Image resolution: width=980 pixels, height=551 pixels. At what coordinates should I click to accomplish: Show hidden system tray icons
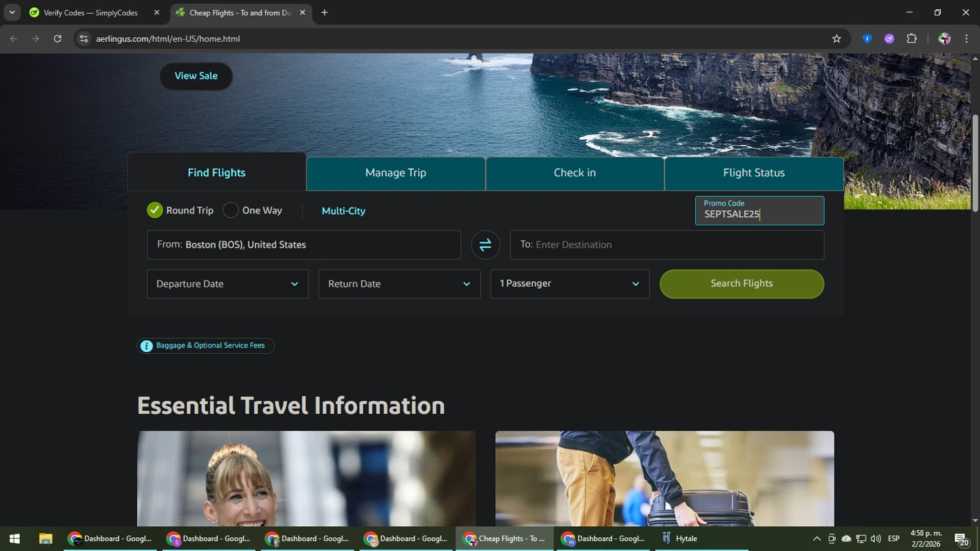click(817, 539)
